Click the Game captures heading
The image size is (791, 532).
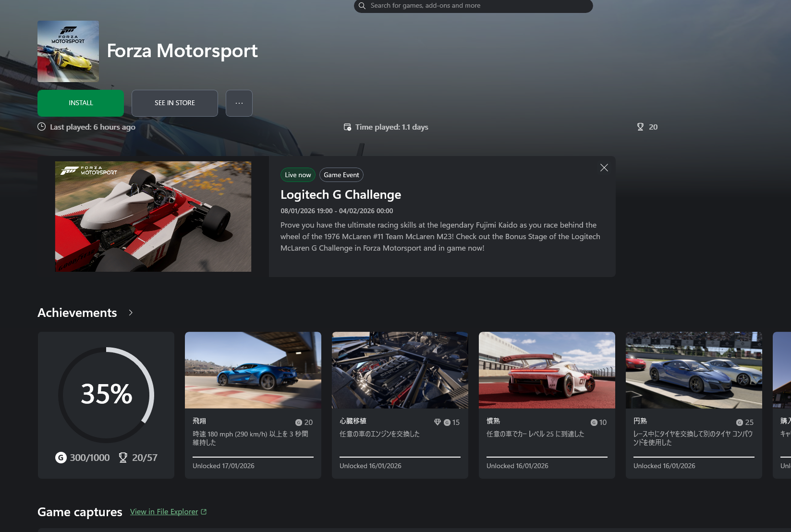click(80, 512)
